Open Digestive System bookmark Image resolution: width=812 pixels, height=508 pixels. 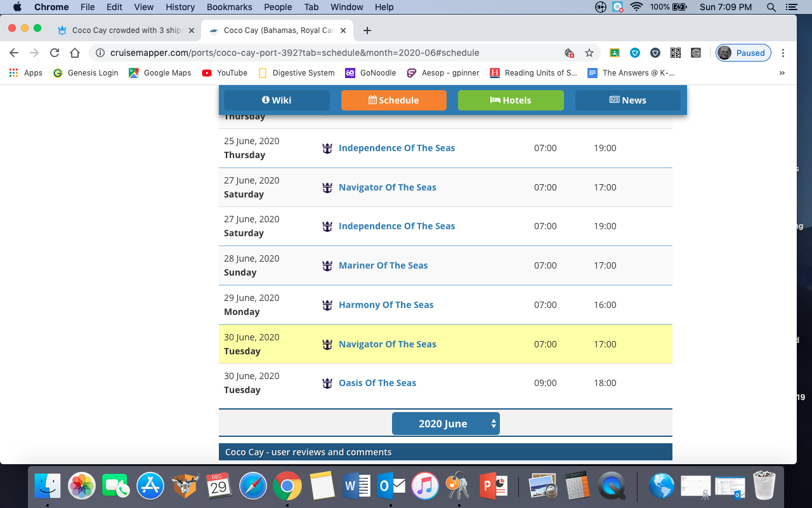296,73
